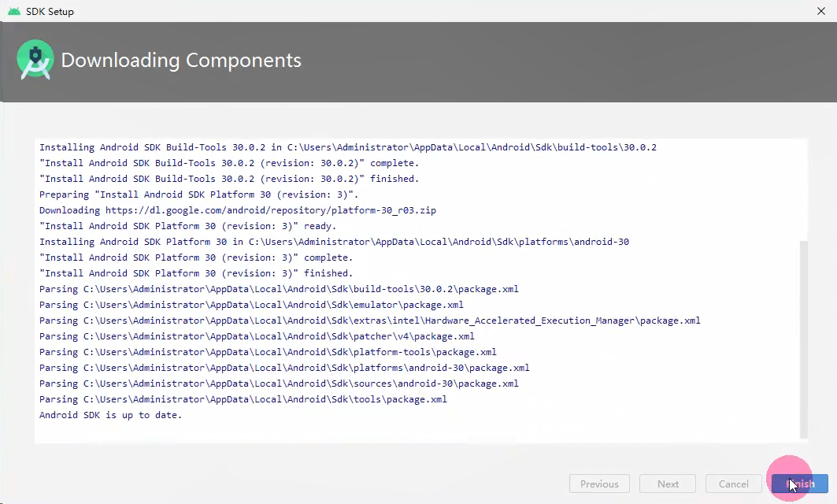Image resolution: width=837 pixels, height=504 pixels.
Task: Click the 'Parsing ...\platform-tools\package.xml' line
Action: 268,352
